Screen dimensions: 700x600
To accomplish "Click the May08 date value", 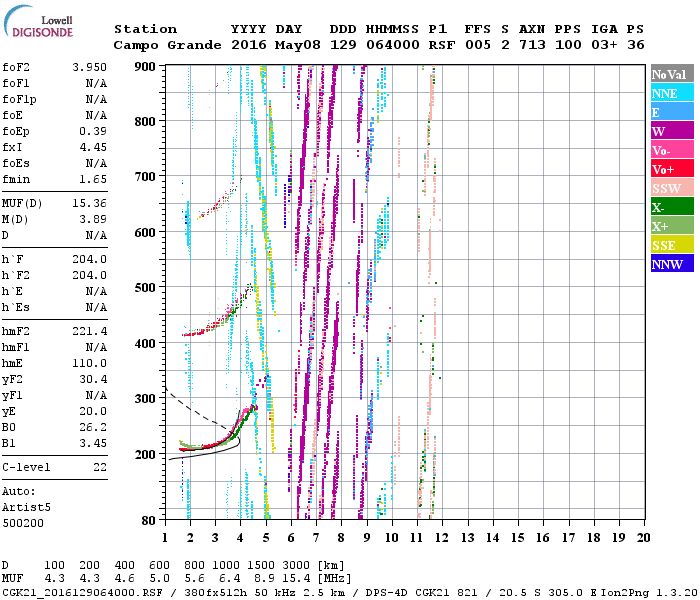I will point(298,45).
